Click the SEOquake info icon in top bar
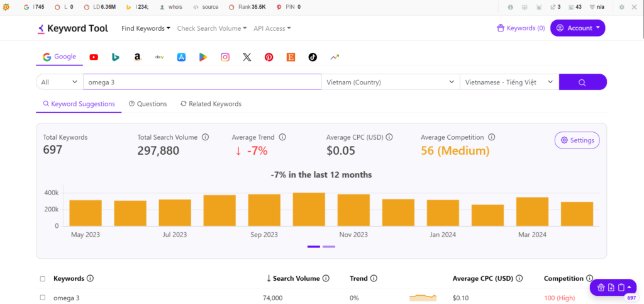The height and width of the screenshot is (304, 644). click(511, 7)
